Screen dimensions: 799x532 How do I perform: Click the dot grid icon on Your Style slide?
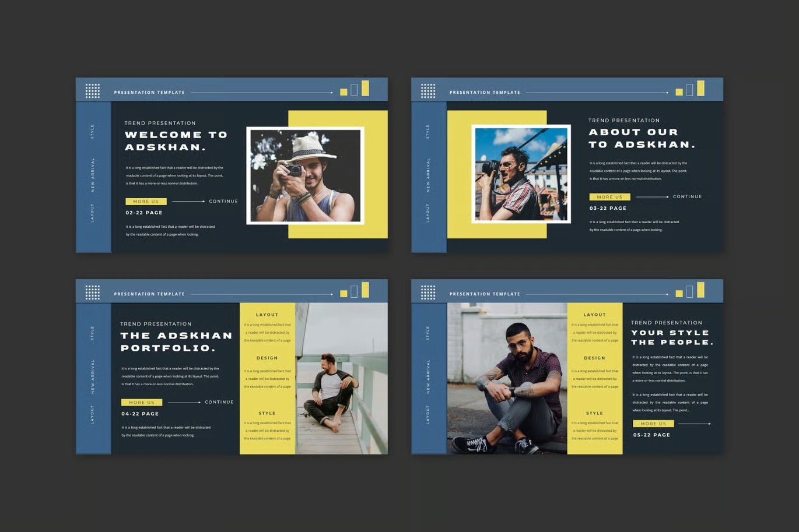coord(428,293)
